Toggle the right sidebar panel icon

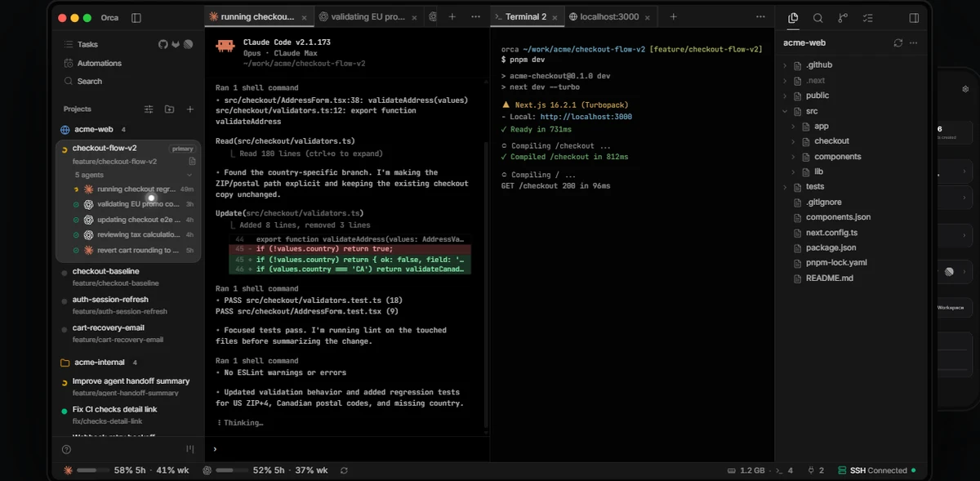point(914,18)
